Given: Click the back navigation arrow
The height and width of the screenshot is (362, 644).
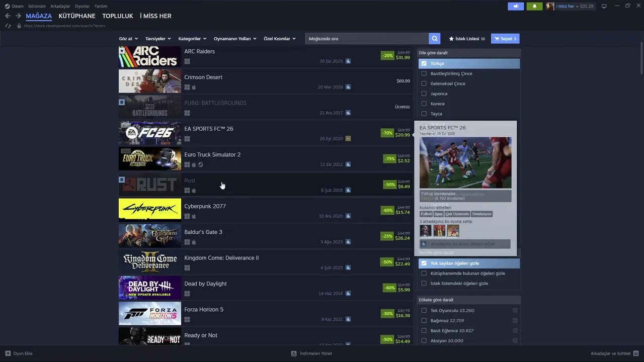Looking at the screenshot, I should (8, 16).
